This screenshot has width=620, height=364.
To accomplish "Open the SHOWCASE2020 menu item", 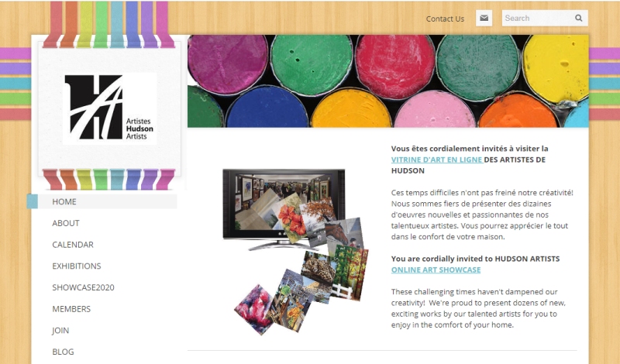I will [x=83, y=287].
